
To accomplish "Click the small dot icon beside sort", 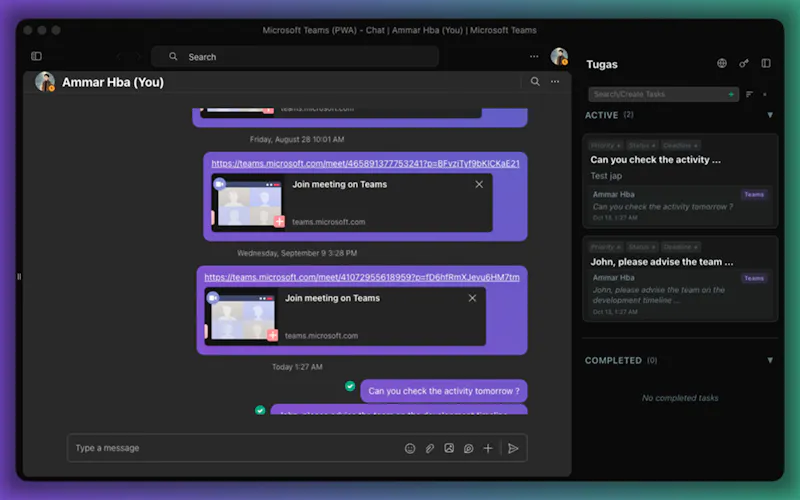I will pyautogui.click(x=764, y=94).
